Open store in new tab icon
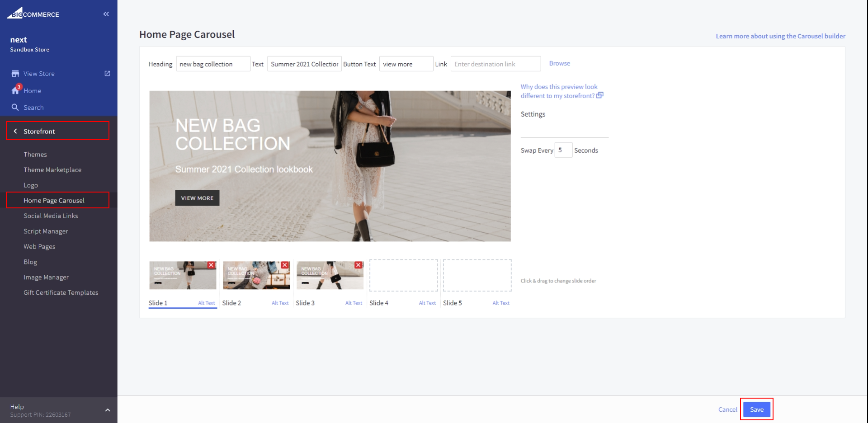 pyautogui.click(x=107, y=73)
